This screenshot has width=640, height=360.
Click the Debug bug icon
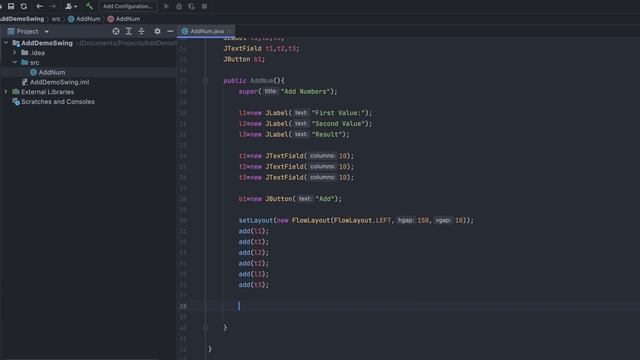point(179,6)
